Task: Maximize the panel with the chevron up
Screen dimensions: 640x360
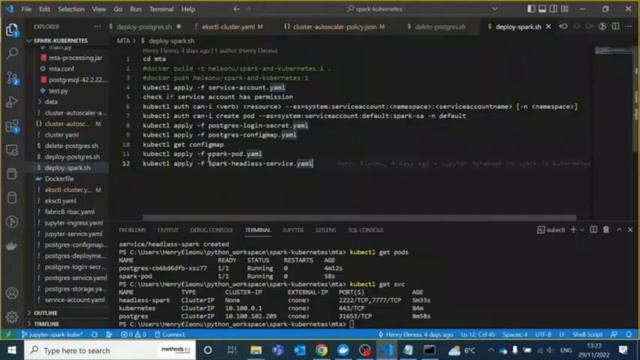Action: click(619, 230)
